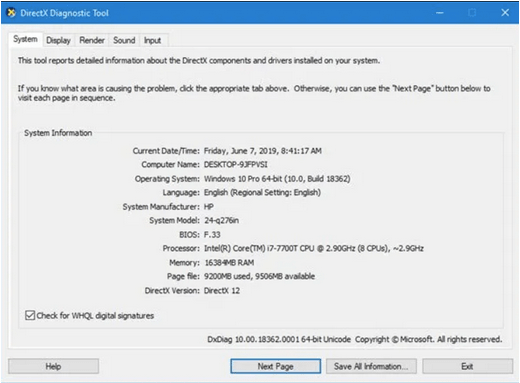This screenshot has height=383, width=520.
Task: Switch to the System tab
Action: [x=25, y=39]
